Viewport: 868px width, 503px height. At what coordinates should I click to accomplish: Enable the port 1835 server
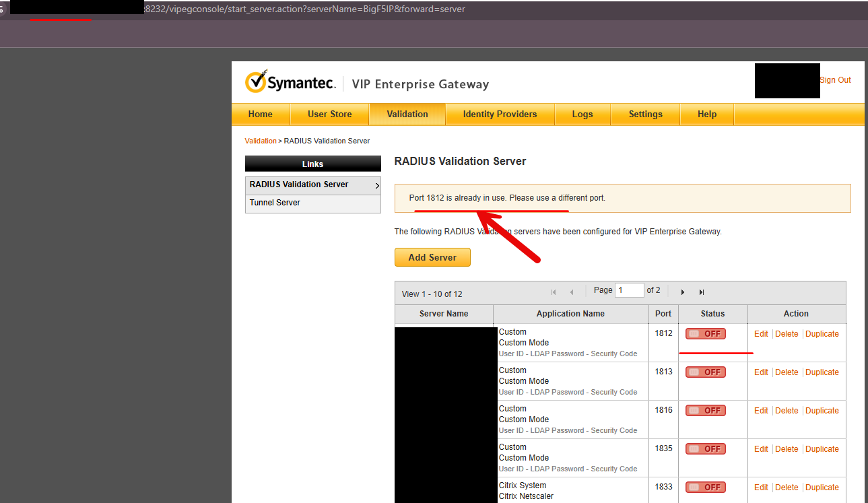706,449
